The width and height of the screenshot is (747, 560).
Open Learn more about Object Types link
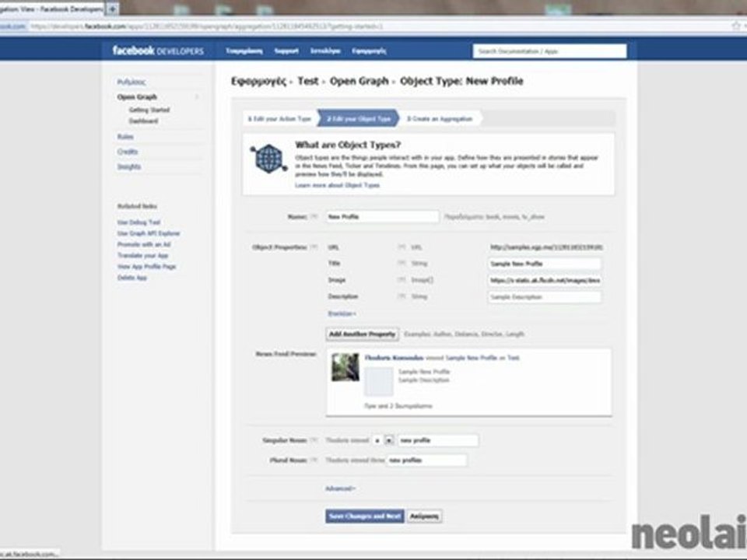pos(337,185)
